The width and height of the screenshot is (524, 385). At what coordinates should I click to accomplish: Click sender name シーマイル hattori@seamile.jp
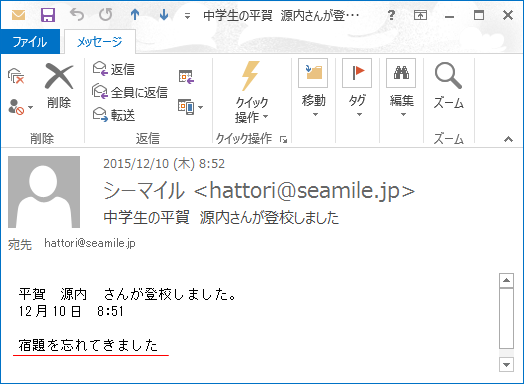pos(259,191)
